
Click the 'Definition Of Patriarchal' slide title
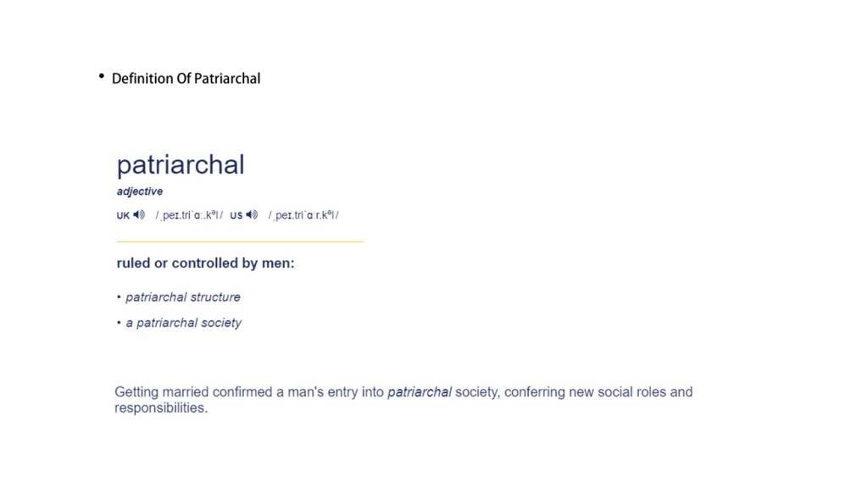pyautogui.click(x=186, y=79)
